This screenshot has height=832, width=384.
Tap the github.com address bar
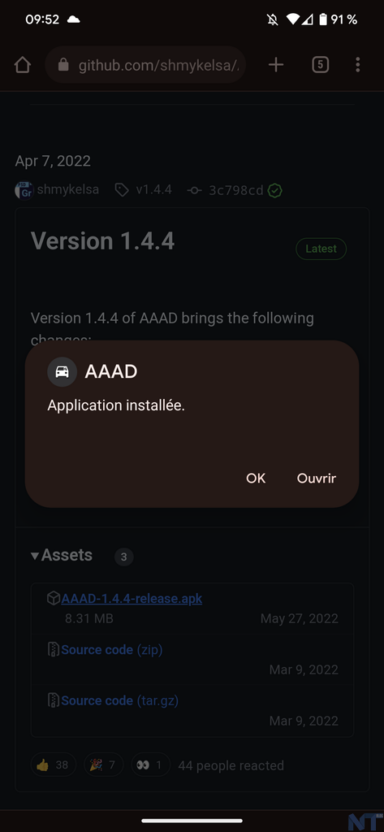pos(145,65)
